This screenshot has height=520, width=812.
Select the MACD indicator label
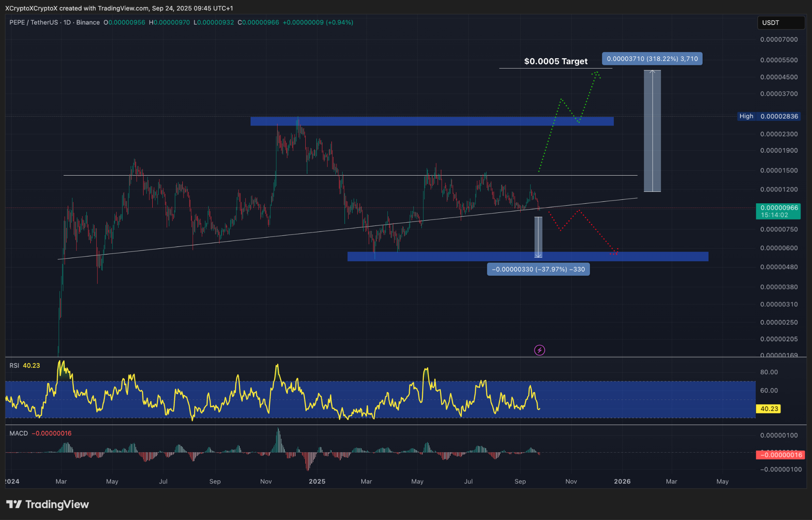[x=19, y=433]
